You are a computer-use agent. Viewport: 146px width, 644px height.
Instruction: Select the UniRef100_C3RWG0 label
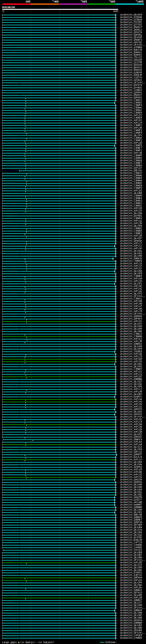[131, 103]
